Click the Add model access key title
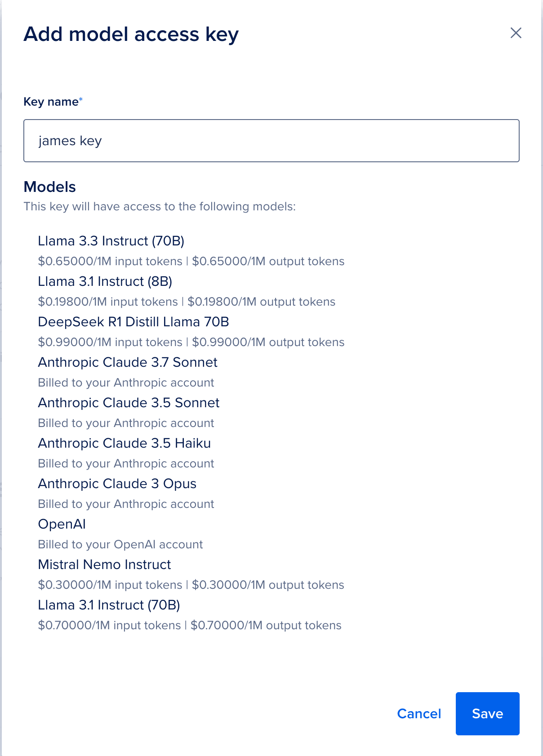 point(131,34)
